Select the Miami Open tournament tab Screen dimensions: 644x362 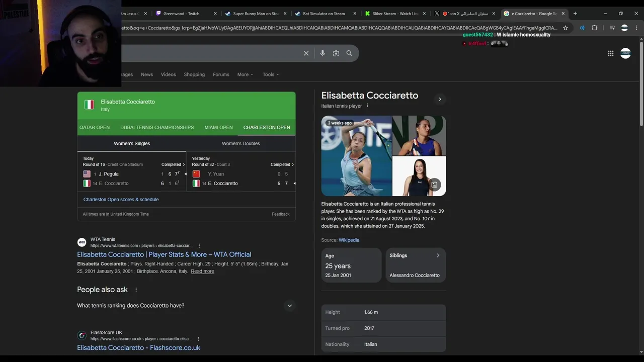tap(218, 127)
